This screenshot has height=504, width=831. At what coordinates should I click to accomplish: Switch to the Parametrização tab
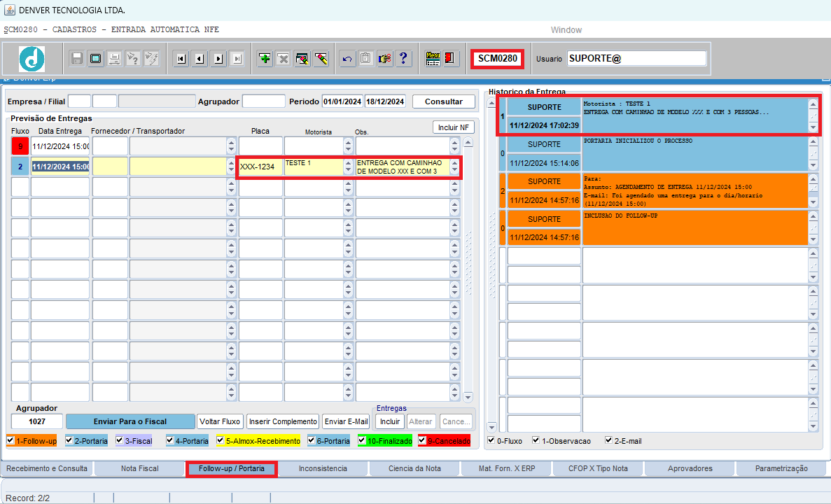click(781, 468)
